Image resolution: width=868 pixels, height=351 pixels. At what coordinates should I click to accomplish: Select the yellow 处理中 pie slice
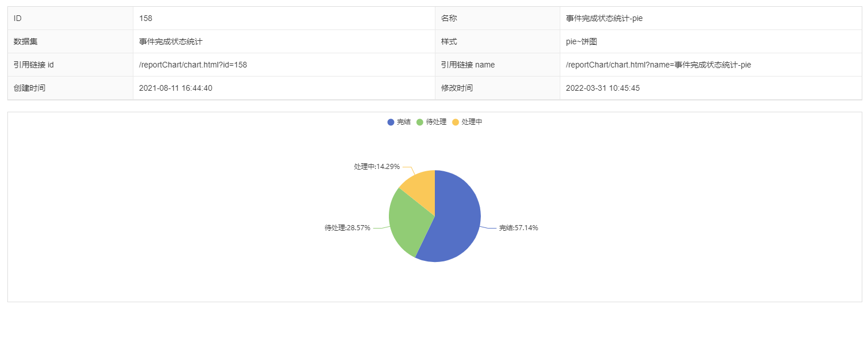(420, 186)
